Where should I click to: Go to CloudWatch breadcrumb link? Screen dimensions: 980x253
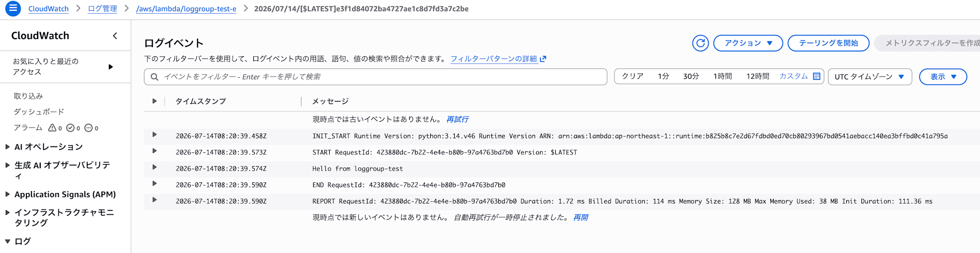[x=49, y=9]
